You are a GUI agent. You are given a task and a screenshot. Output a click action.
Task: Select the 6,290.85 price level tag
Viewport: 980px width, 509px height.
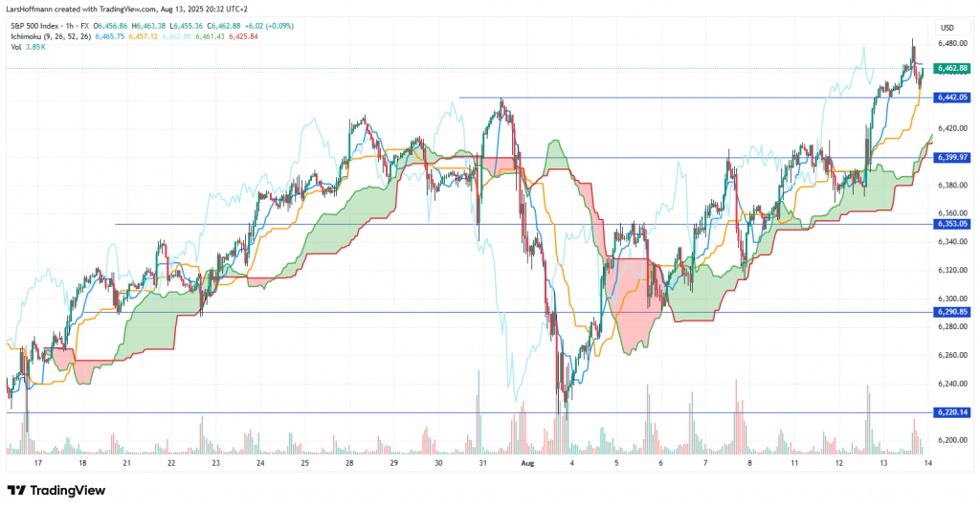tap(953, 312)
